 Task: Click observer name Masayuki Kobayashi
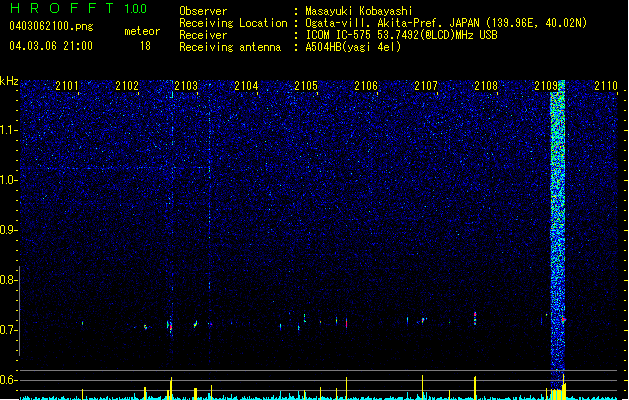click(359, 11)
